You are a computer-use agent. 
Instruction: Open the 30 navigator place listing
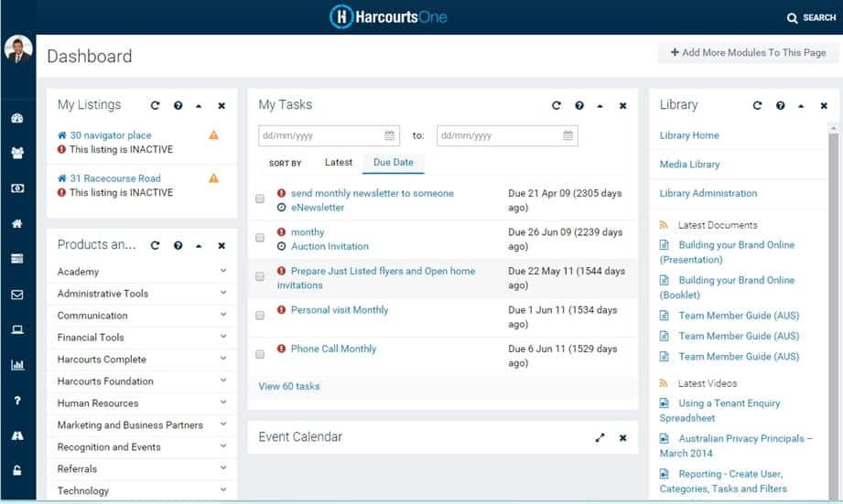click(110, 135)
